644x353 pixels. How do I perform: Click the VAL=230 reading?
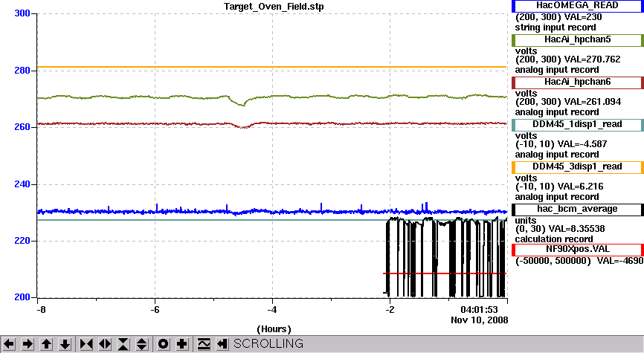pyautogui.click(x=583, y=17)
